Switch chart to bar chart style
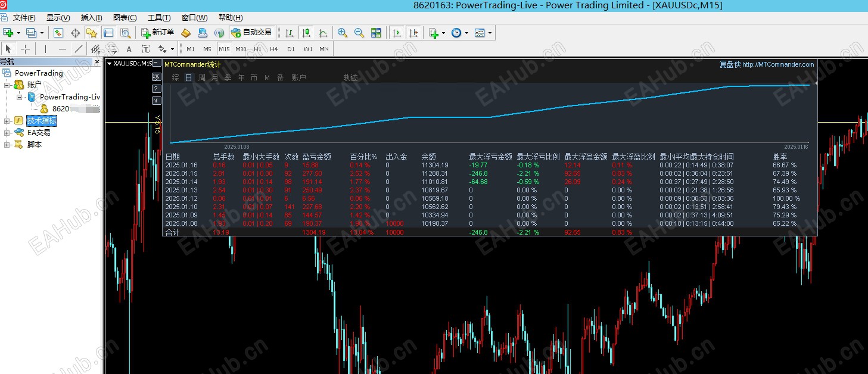The width and height of the screenshot is (868, 374). coord(290,33)
